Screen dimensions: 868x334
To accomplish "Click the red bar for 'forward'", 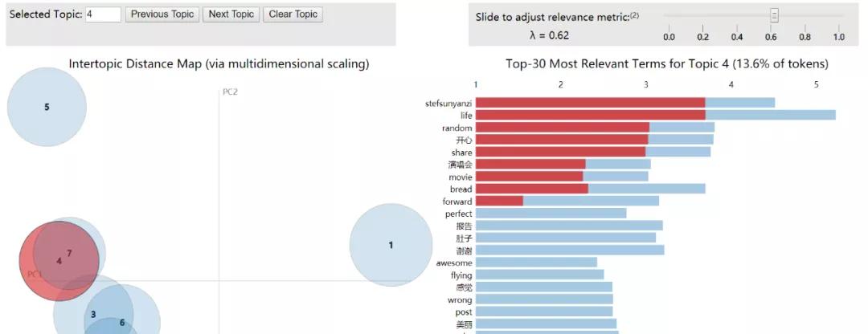I will (499, 202).
